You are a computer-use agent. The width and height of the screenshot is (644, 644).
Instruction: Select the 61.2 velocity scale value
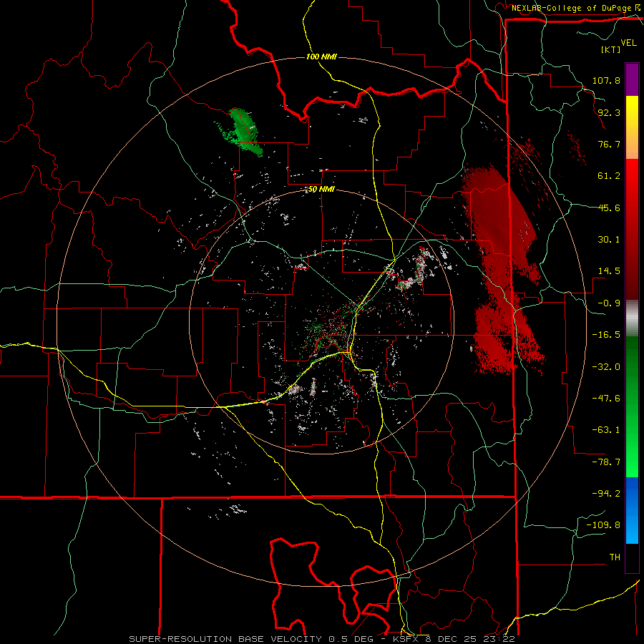coord(609,176)
